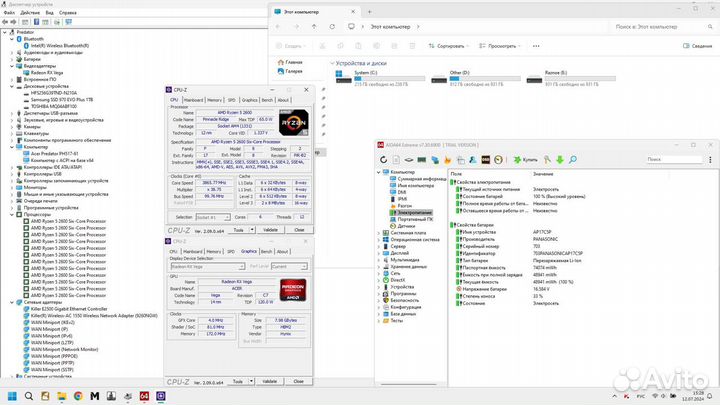The image size is (720, 405).
Task: Expand the Системная плата node in AIDA64
Action: 379,233
